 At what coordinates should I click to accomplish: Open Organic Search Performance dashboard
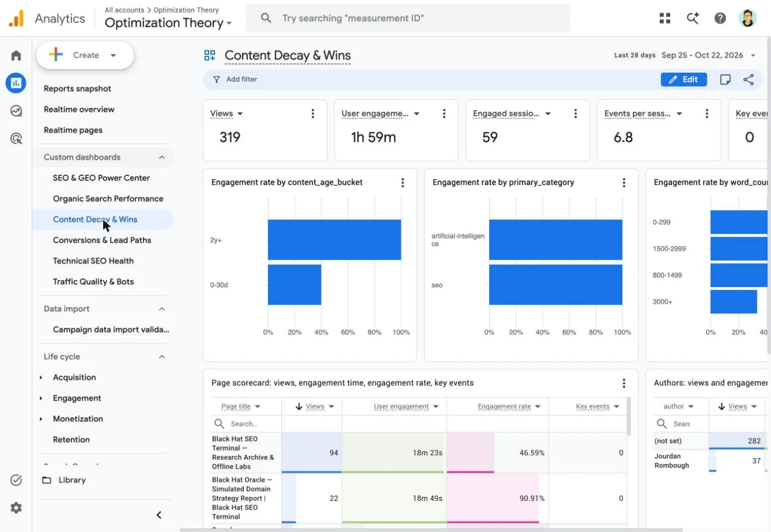[x=108, y=199]
